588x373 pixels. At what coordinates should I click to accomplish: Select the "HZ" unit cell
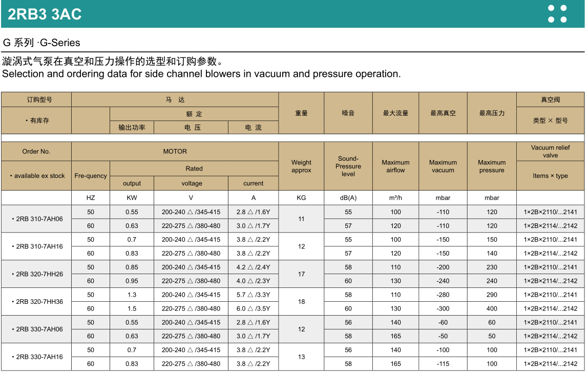(x=91, y=198)
